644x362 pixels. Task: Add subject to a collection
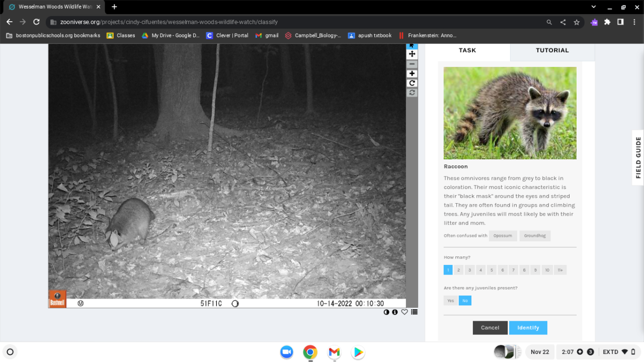click(414, 312)
